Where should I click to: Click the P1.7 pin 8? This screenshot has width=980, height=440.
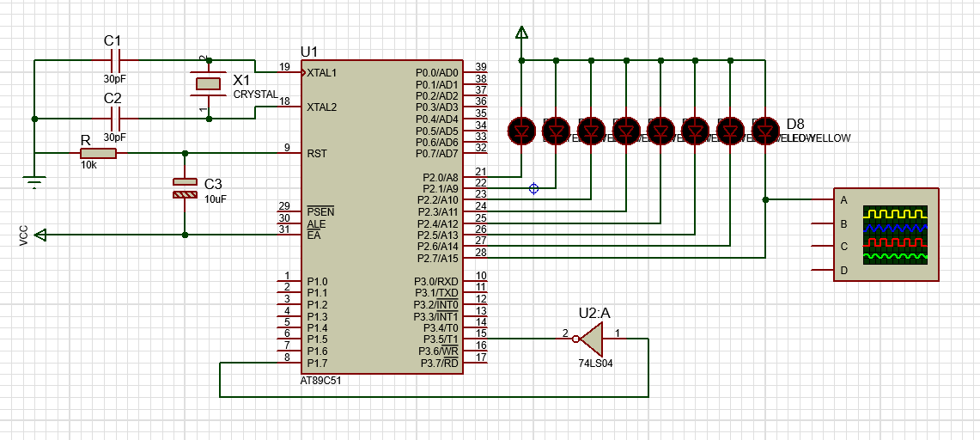tap(288, 363)
